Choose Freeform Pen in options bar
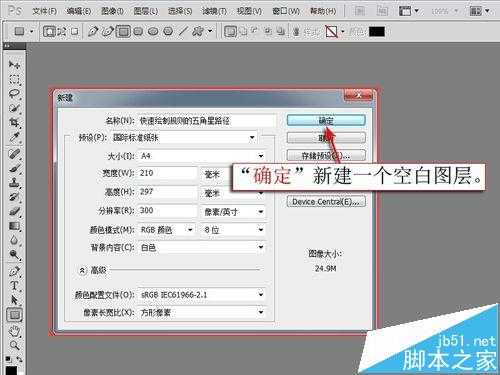The height and width of the screenshot is (375, 500). (108, 32)
